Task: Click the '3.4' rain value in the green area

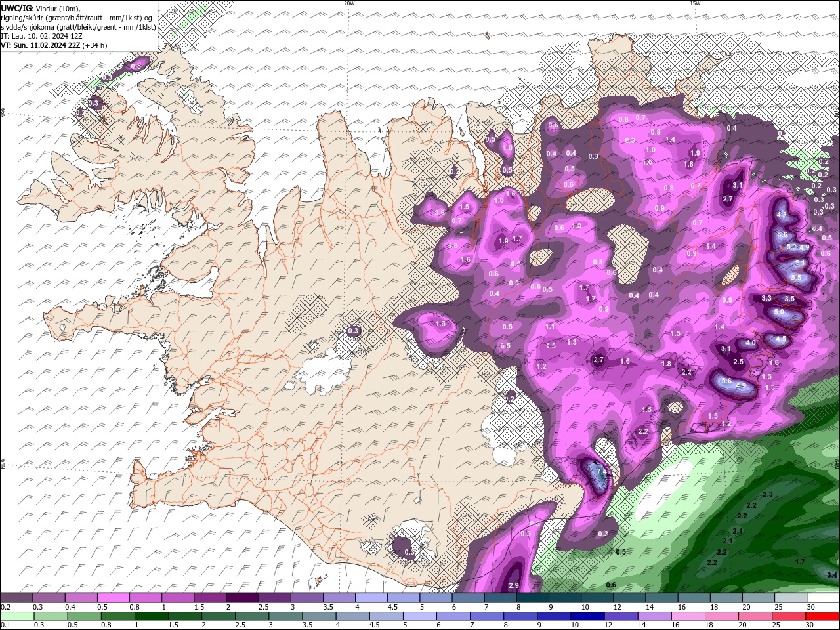Action: [x=832, y=575]
